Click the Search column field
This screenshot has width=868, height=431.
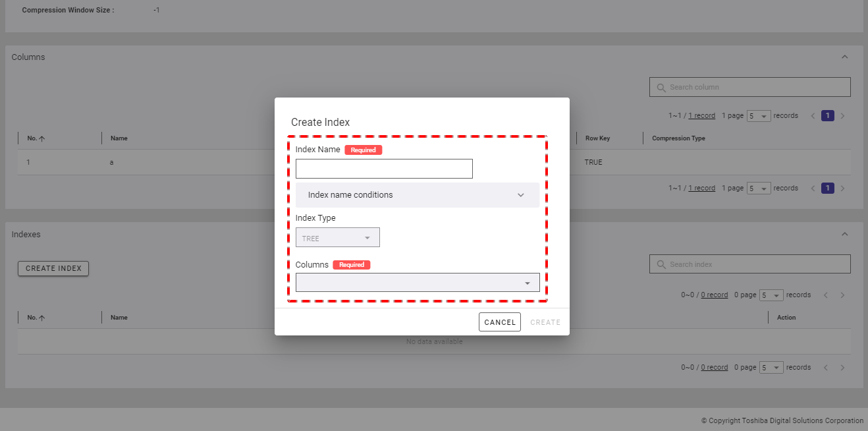pyautogui.click(x=749, y=87)
